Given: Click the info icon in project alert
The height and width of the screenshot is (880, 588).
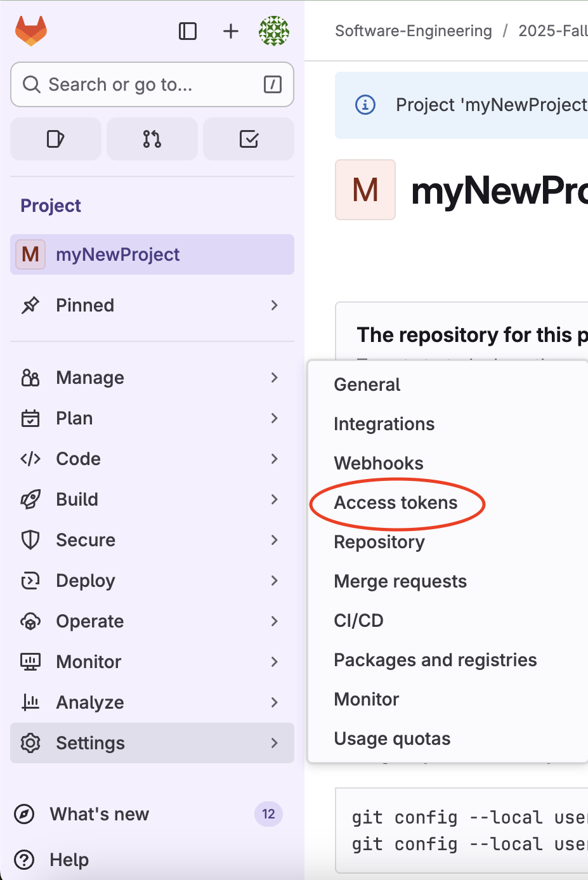Looking at the screenshot, I should click(x=365, y=105).
